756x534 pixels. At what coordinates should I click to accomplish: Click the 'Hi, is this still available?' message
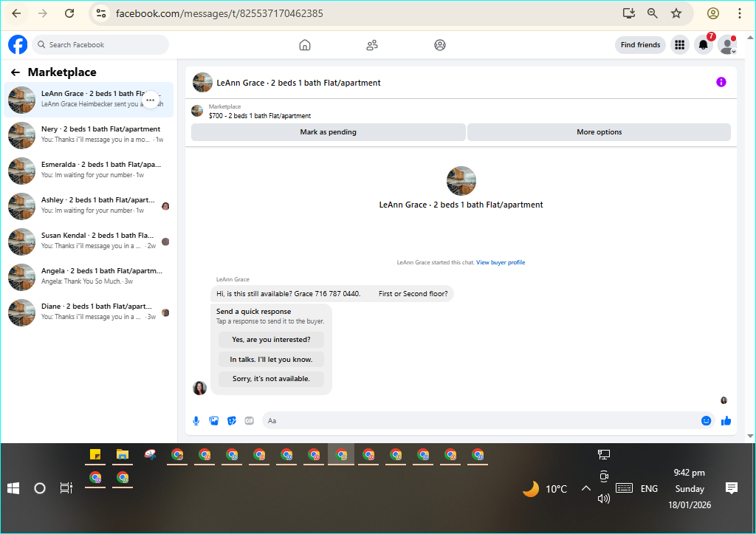[332, 294]
